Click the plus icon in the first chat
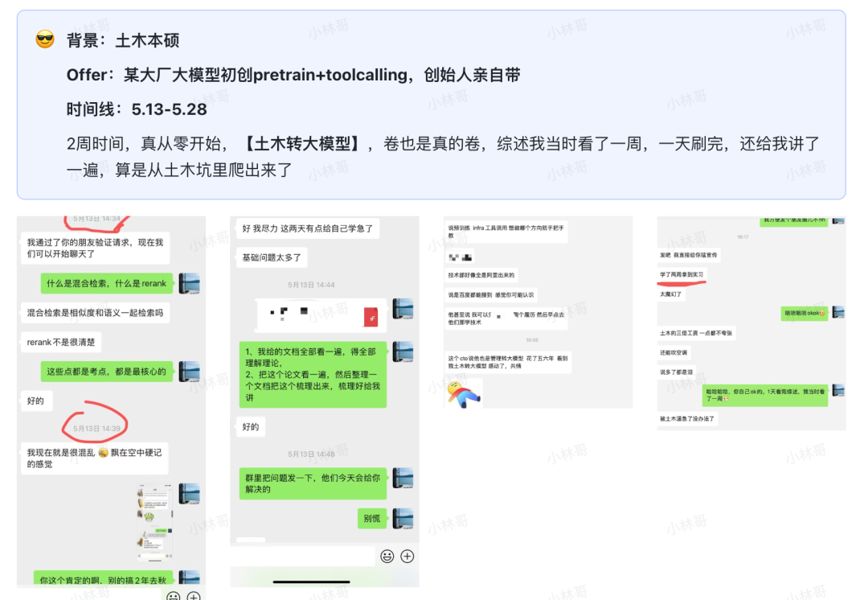Screen dimensions: 868x600 point(193,595)
